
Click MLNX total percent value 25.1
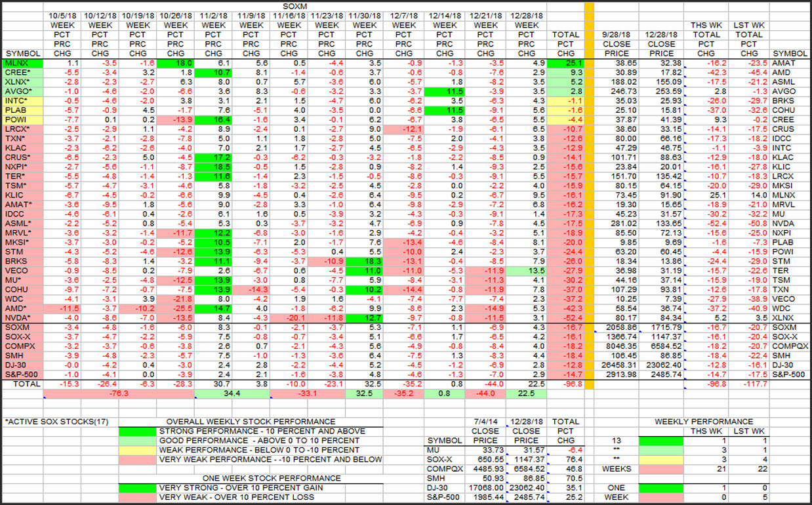point(565,63)
